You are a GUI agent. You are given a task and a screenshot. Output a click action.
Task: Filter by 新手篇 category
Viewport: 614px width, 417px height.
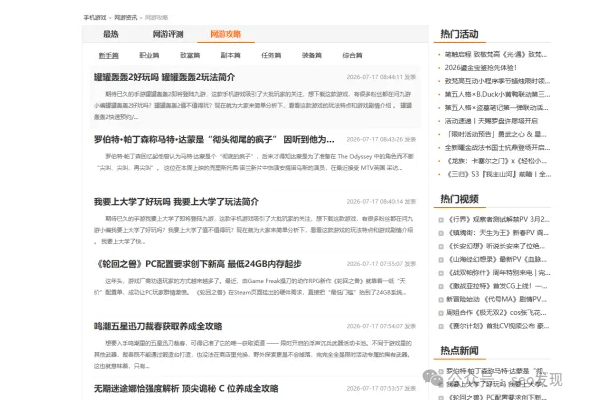coord(108,55)
